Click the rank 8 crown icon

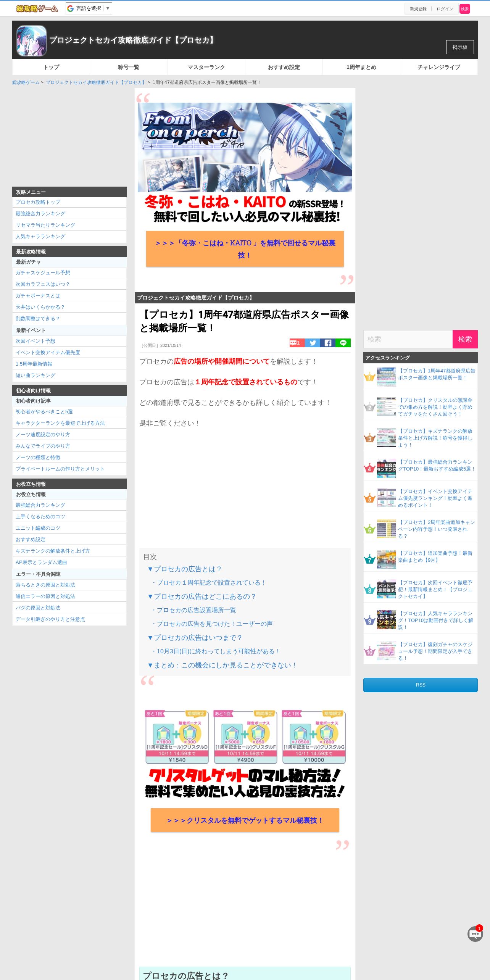[x=369, y=590]
